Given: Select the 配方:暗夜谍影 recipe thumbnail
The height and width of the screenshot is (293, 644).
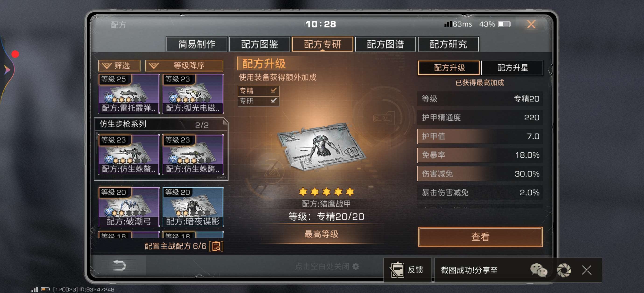Looking at the screenshot, I should tap(193, 207).
